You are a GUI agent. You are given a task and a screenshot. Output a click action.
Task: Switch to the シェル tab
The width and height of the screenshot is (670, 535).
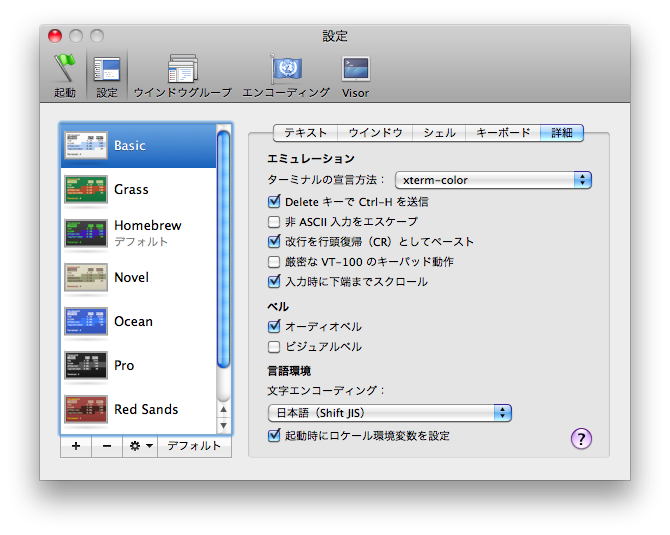(x=439, y=133)
